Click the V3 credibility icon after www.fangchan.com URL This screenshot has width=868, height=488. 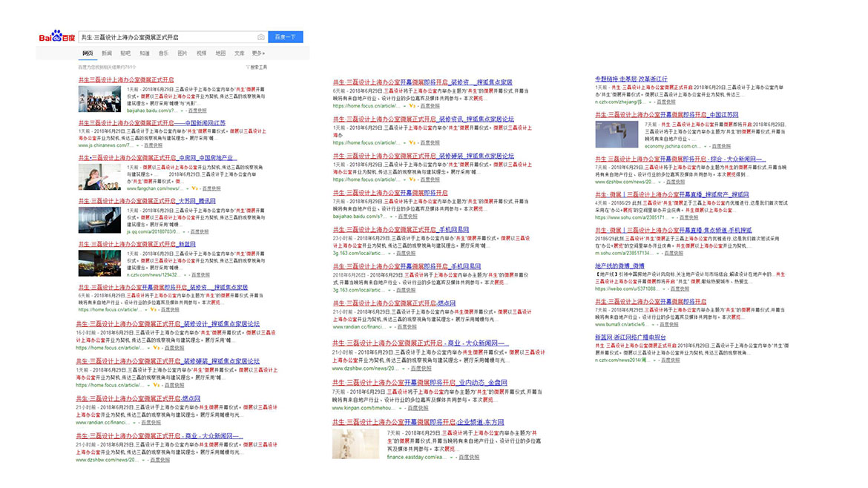pos(194,188)
